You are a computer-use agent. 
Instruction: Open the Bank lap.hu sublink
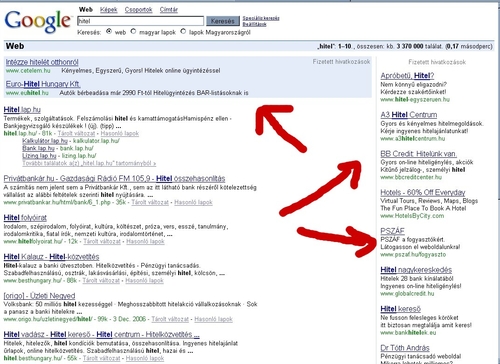(38, 148)
